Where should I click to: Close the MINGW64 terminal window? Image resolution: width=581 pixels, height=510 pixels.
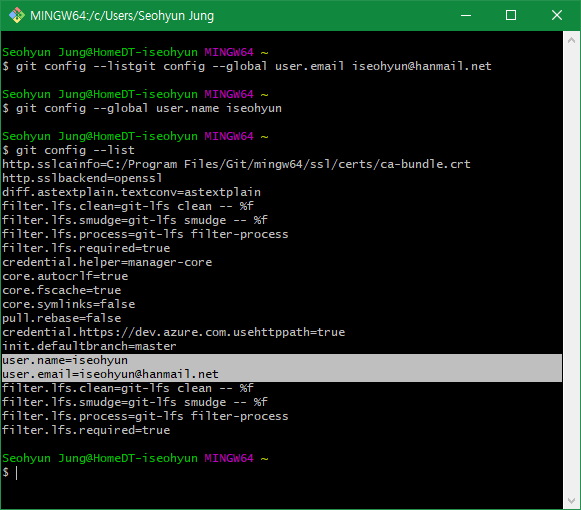pyautogui.click(x=557, y=16)
